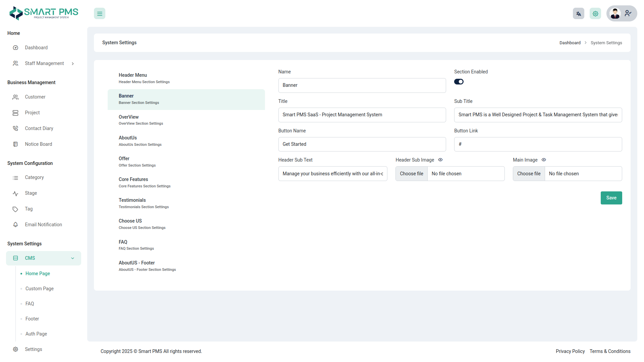644x362 pixels.
Task: Open the settings gear icon in the top bar
Action: tap(595, 13)
